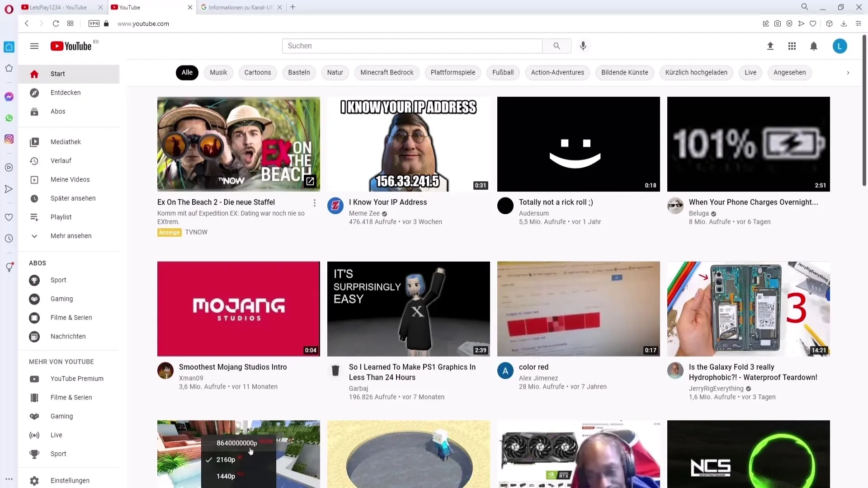Activate voice search microphone
Viewport: 868px width, 488px height.
(x=583, y=46)
